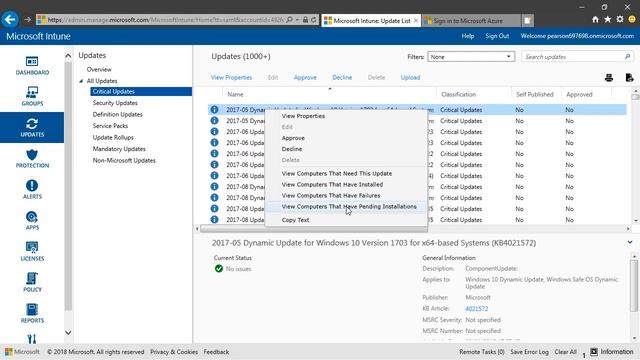Select Non-Microsoft Updates in tree
The image size is (640, 360).
click(x=124, y=160)
